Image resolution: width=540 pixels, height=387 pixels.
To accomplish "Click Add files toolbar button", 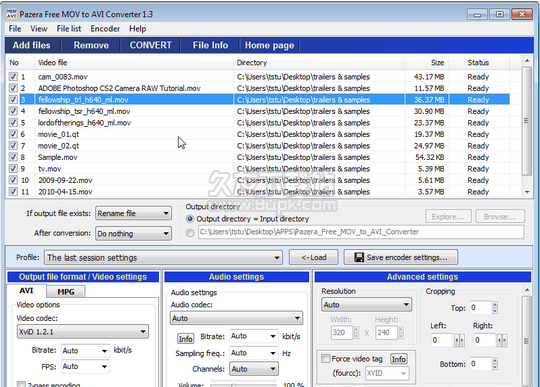I will [x=32, y=45].
